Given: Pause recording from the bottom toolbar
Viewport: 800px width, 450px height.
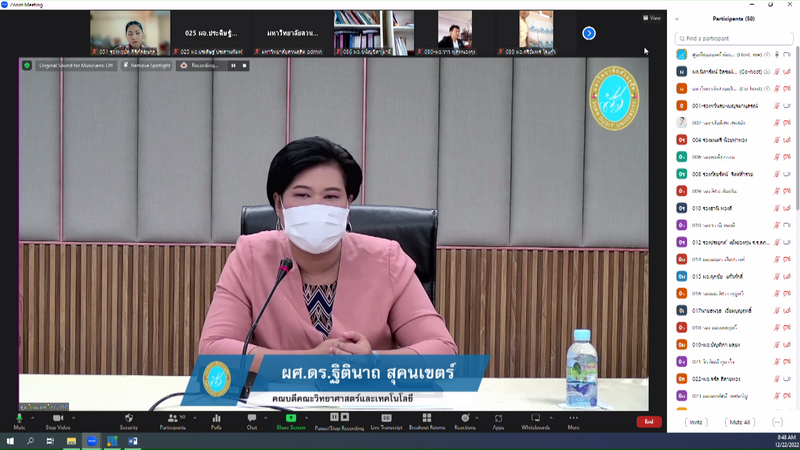Looking at the screenshot, I should coord(334,417).
